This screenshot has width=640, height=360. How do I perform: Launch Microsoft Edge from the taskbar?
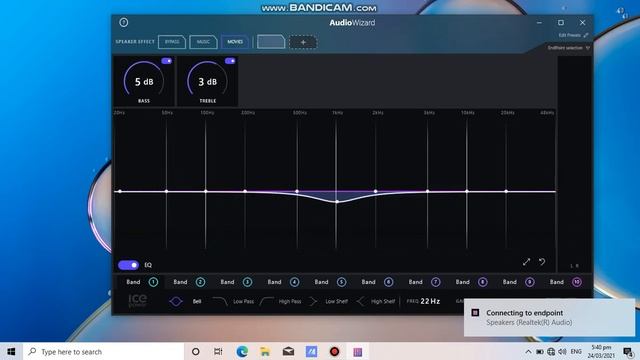pyautogui.click(x=242, y=351)
